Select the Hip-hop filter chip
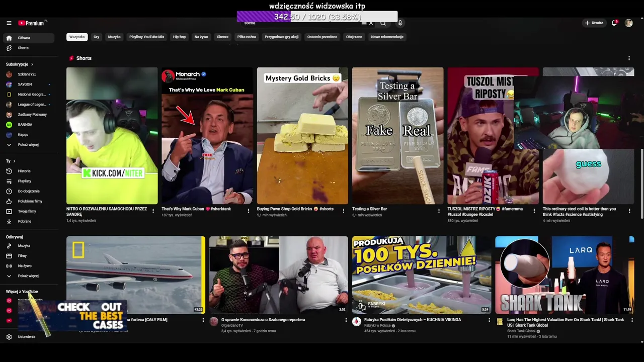The height and width of the screenshot is (362, 644). tap(179, 37)
